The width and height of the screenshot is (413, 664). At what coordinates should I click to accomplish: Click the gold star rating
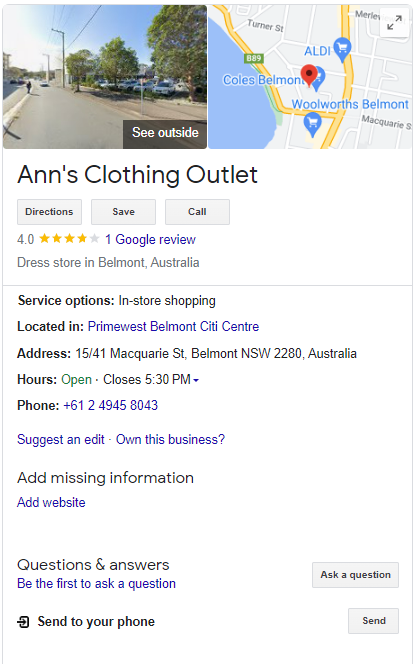pyautogui.click(x=69, y=239)
